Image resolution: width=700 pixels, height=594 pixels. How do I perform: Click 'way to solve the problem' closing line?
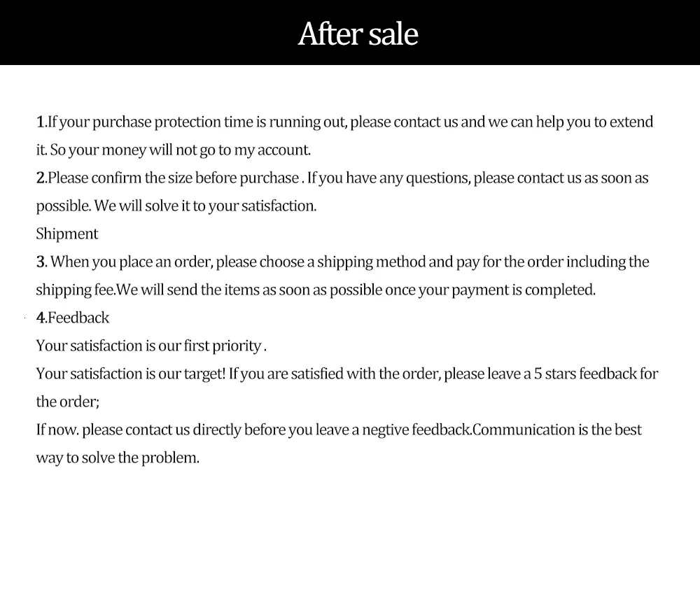point(118,458)
